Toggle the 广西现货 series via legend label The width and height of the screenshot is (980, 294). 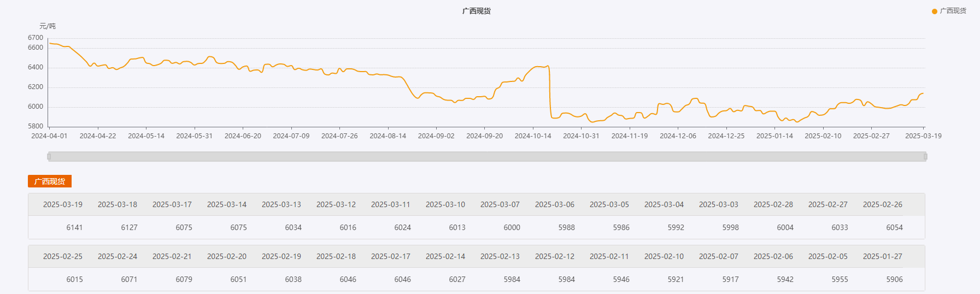click(x=953, y=11)
